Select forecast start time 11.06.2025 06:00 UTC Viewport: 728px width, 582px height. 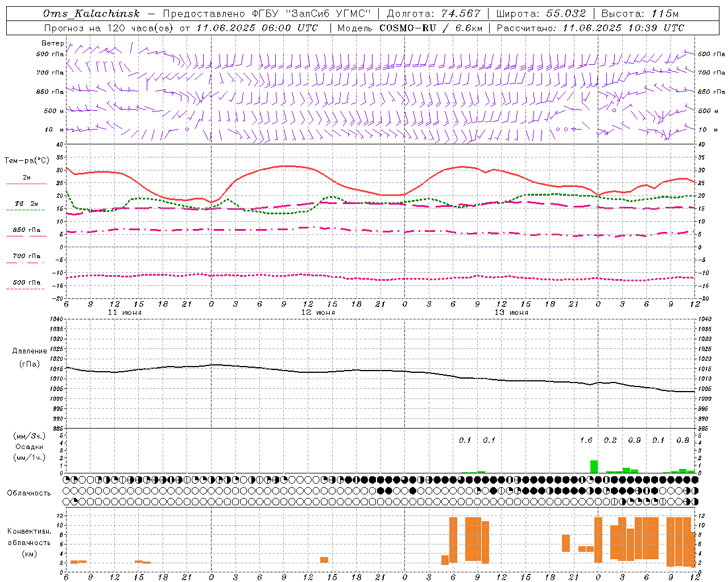257,28
